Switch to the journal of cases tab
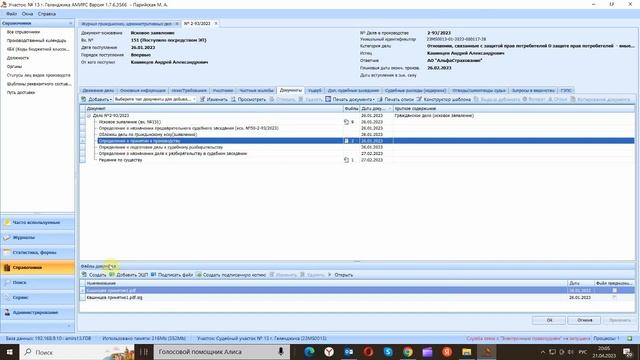640x360 pixels. pyautogui.click(x=127, y=24)
